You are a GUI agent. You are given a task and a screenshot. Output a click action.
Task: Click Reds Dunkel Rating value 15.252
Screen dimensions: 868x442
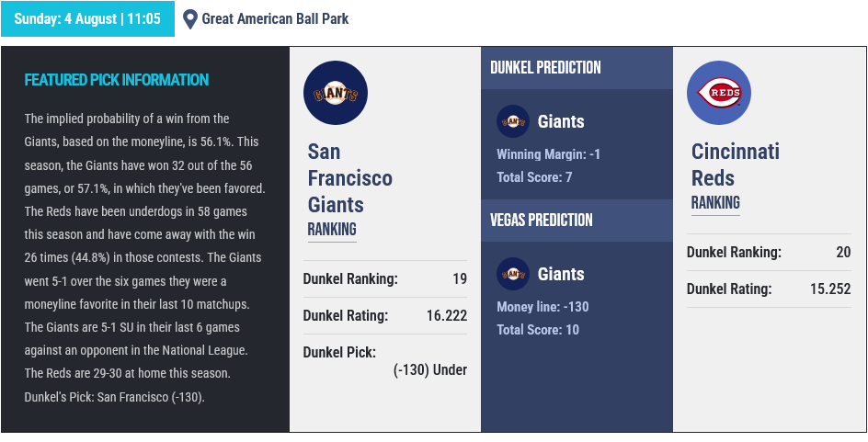click(830, 289)
